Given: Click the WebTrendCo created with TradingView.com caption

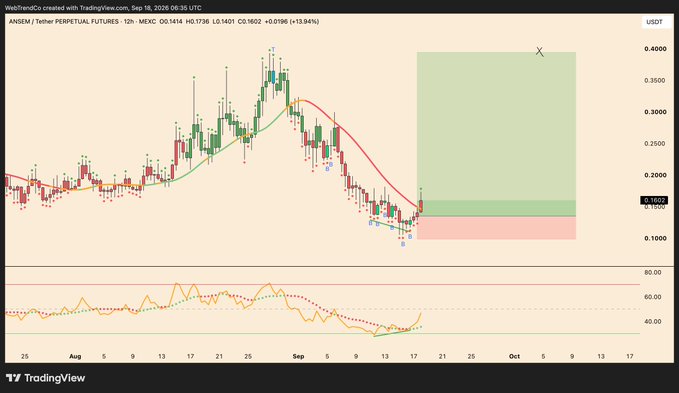Looking at the screenshot, I should 103,8.
